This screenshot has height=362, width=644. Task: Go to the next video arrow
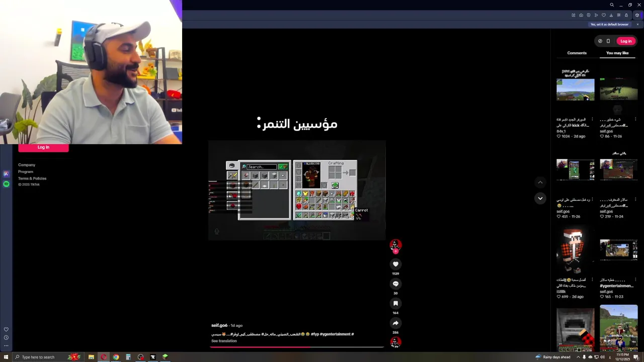pos(540,198)
